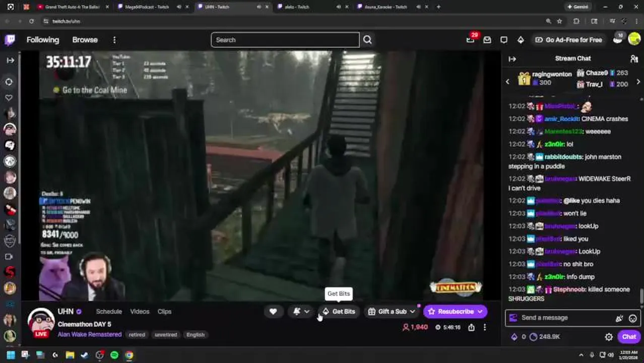Open Windows Start menu

point(11,355)
